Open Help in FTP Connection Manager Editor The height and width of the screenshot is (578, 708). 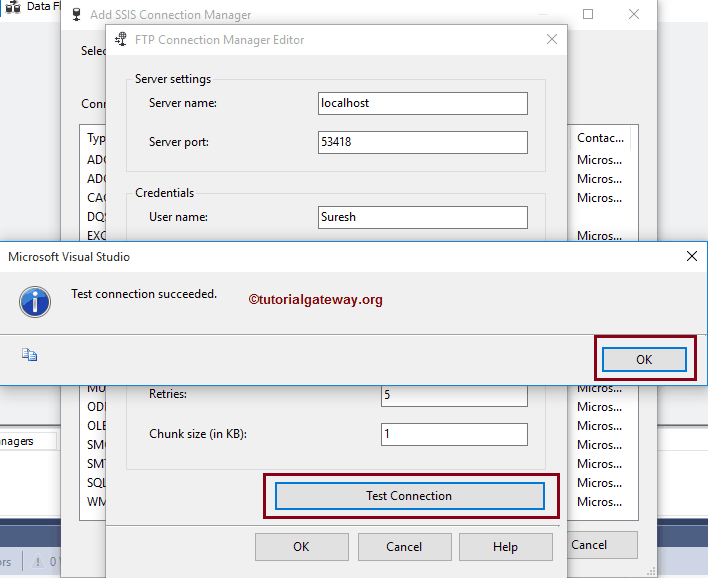505,547
